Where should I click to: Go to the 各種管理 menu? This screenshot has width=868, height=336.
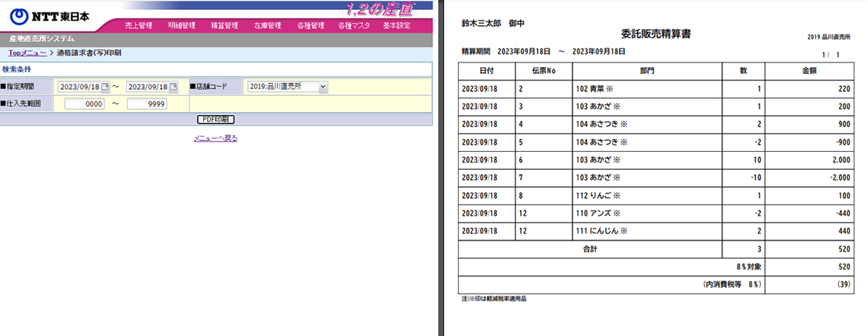point(310,26)
